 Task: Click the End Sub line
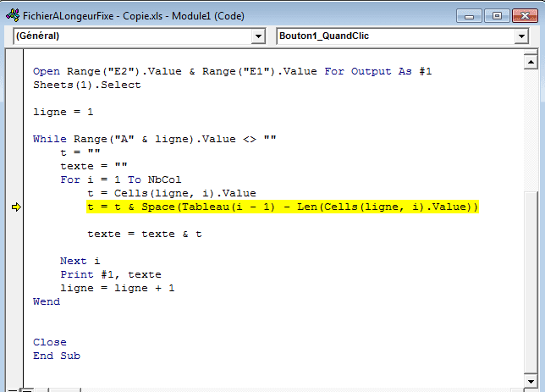[x=57, y=356]
